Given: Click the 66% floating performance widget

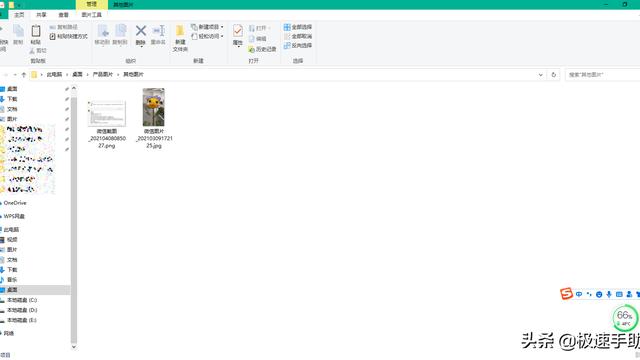Looking at the screenshot, I should click(x=624, y=318).
